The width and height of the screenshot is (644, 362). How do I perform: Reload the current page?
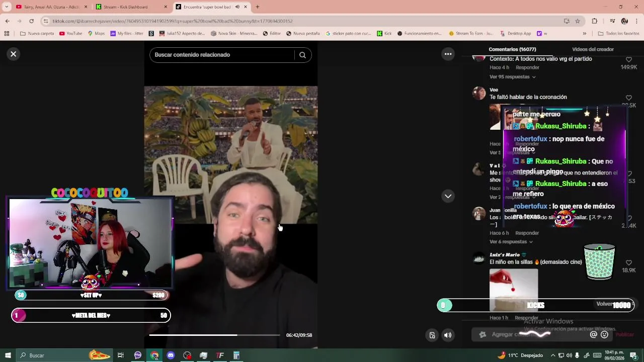[31, 21]
